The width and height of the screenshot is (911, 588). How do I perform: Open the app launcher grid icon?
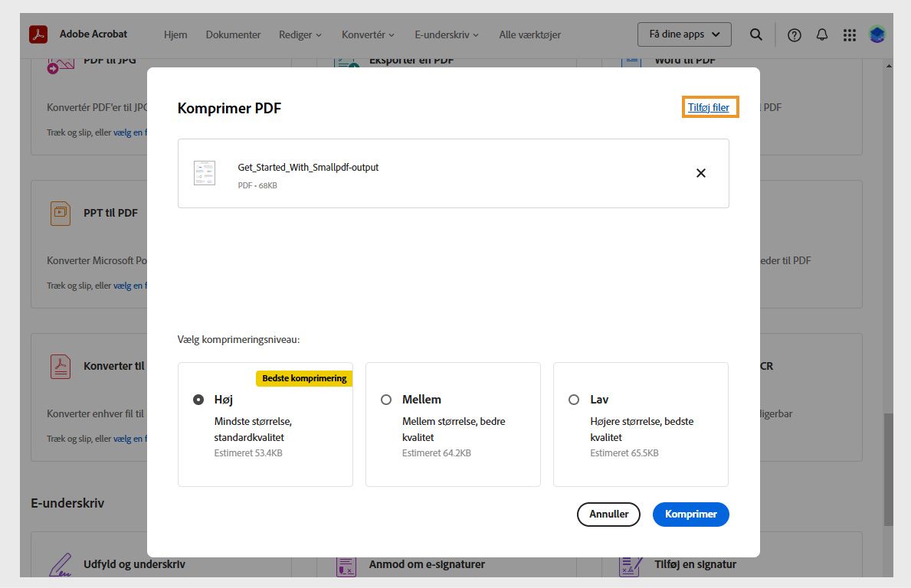tap(848, 34)
